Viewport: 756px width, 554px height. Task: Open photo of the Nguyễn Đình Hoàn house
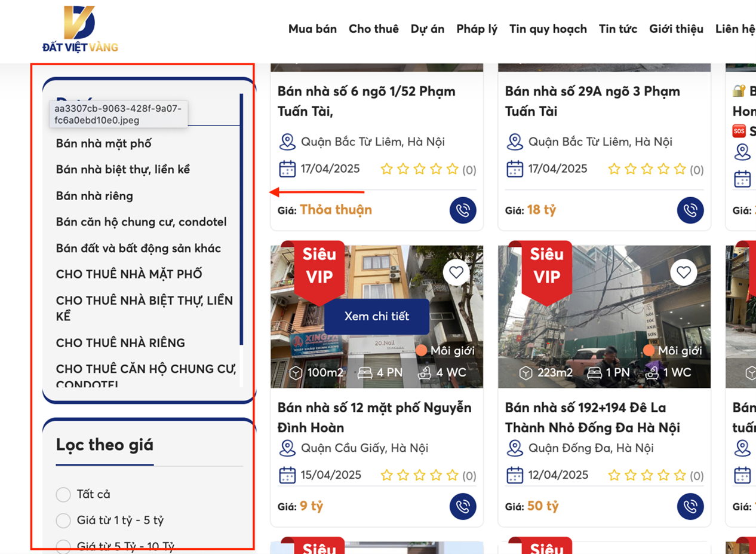[377, 317]
